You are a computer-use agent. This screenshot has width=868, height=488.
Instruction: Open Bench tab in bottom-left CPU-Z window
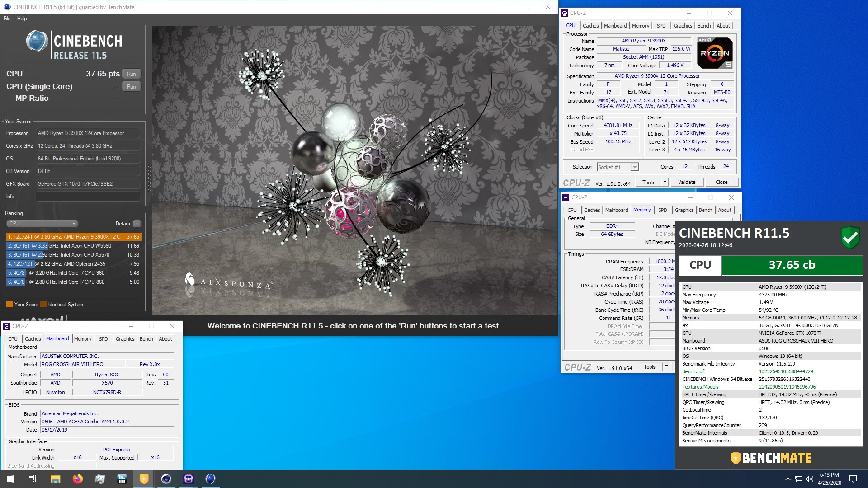tap(146, 339)
